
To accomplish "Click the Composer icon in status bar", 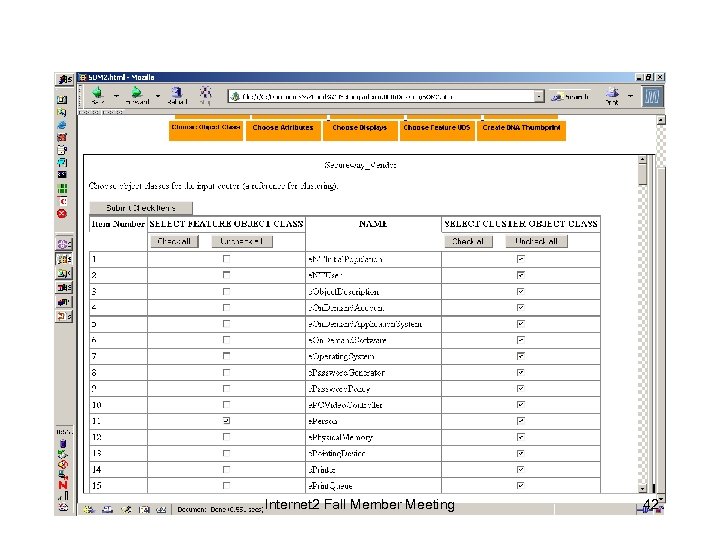I will (x=125, y=509).
